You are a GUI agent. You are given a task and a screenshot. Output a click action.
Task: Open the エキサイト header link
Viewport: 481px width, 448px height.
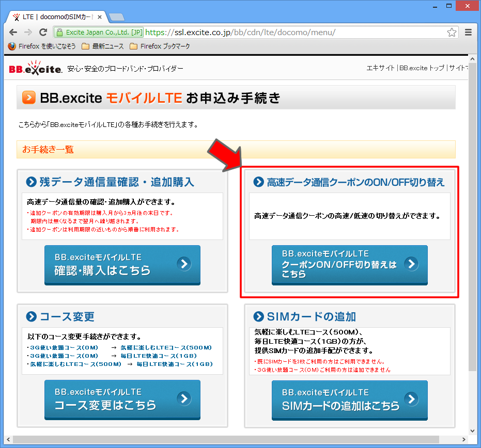[x=380, y=68]
